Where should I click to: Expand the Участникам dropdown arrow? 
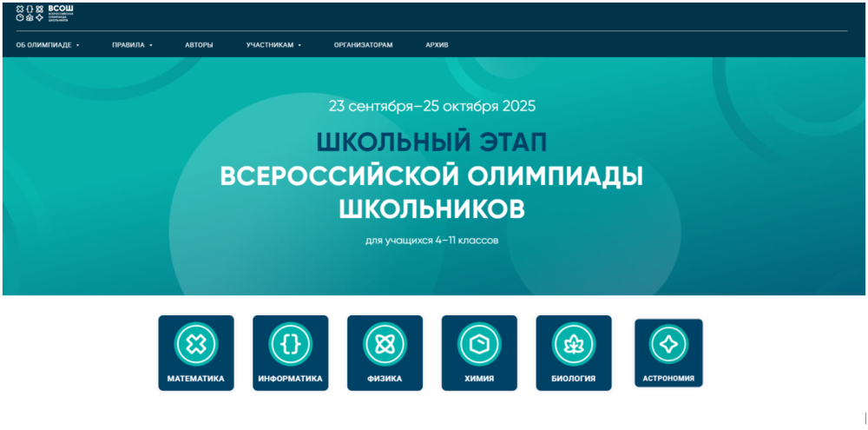(300, 45)
